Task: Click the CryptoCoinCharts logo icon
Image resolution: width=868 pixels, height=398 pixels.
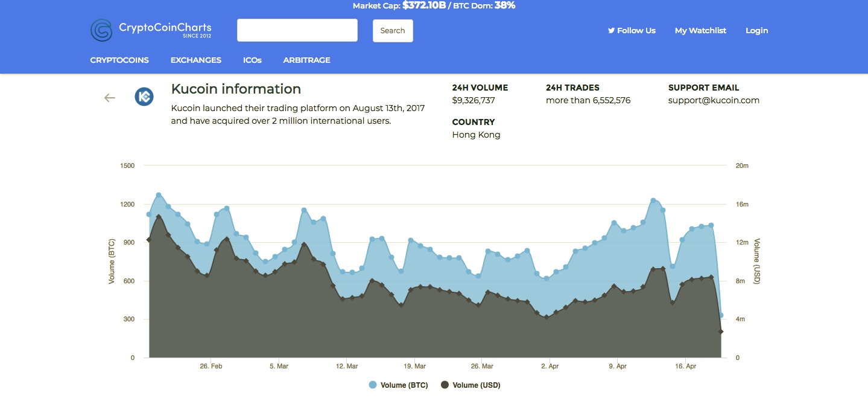Action: 101,30
